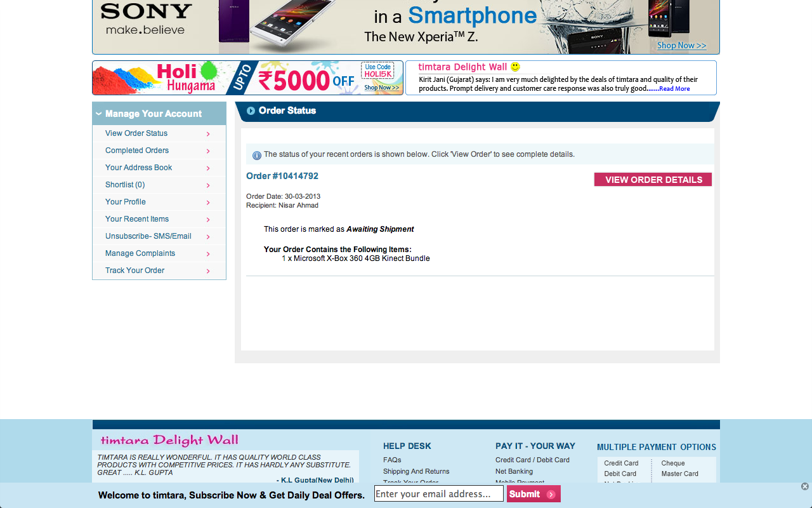The height and width of the screenshot is (508, 812).
Task: Click Shop Now on Sony Xperia banner
Action: (681, 45)
